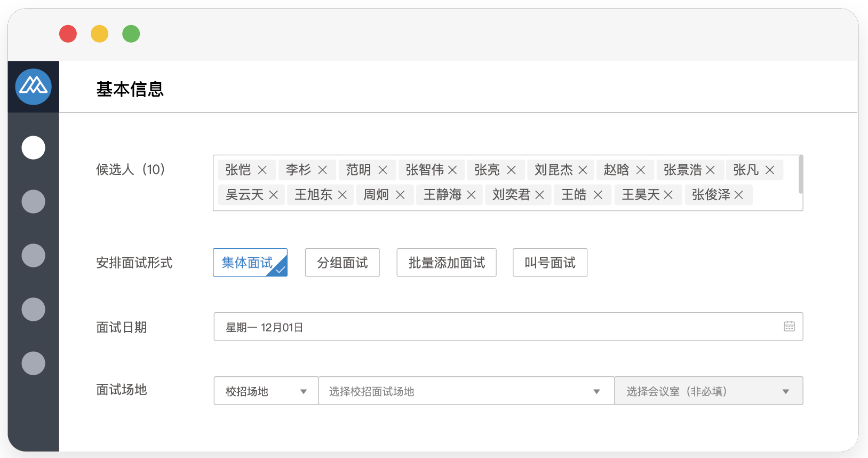Screen dimensions: 868x458
Task: Click the 安排面试形式 label
Action: coord(134,263)
